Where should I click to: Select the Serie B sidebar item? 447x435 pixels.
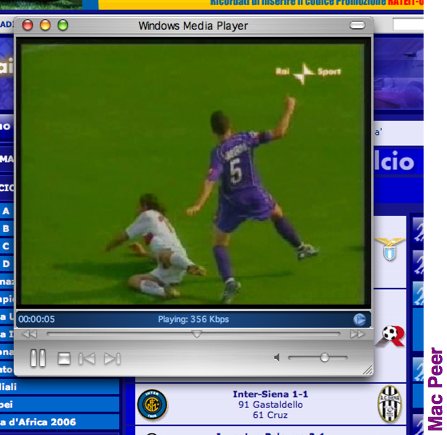pos(6,229)
